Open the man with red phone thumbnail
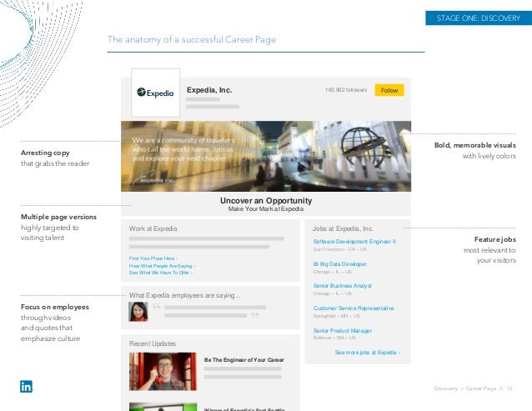Screen dimensions: 532x411 pyautogui.click(x=163, y=371)
